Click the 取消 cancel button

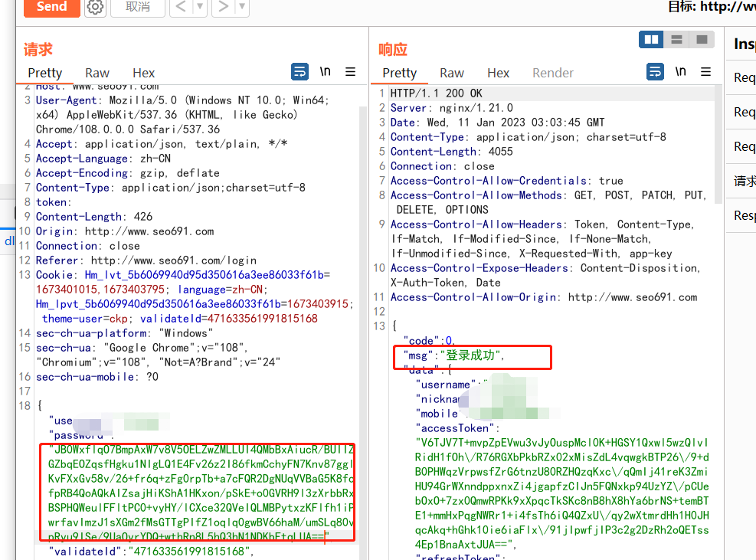pos(138,7)
